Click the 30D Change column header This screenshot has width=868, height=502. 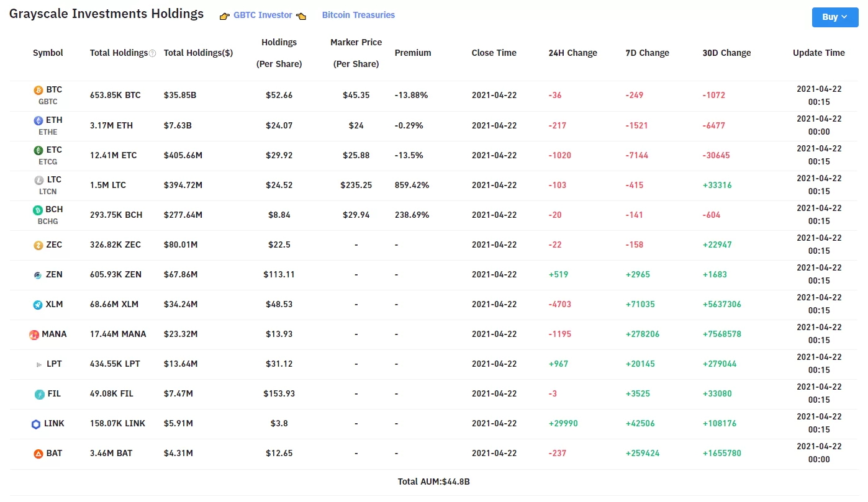click(726, 53)
